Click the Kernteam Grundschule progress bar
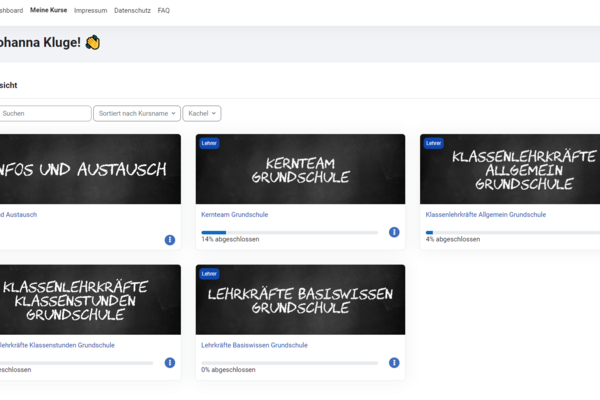The image size is (600, 400). coord(289,232)
